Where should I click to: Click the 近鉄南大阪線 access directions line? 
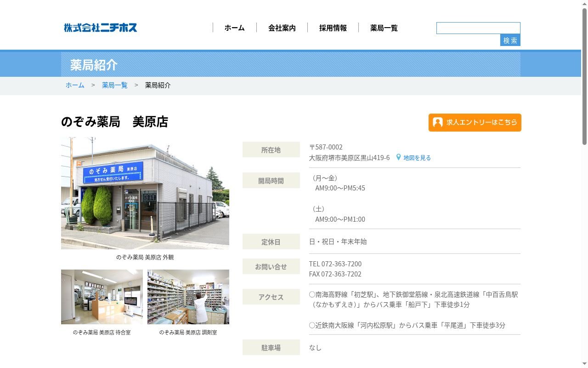(407, 325)
